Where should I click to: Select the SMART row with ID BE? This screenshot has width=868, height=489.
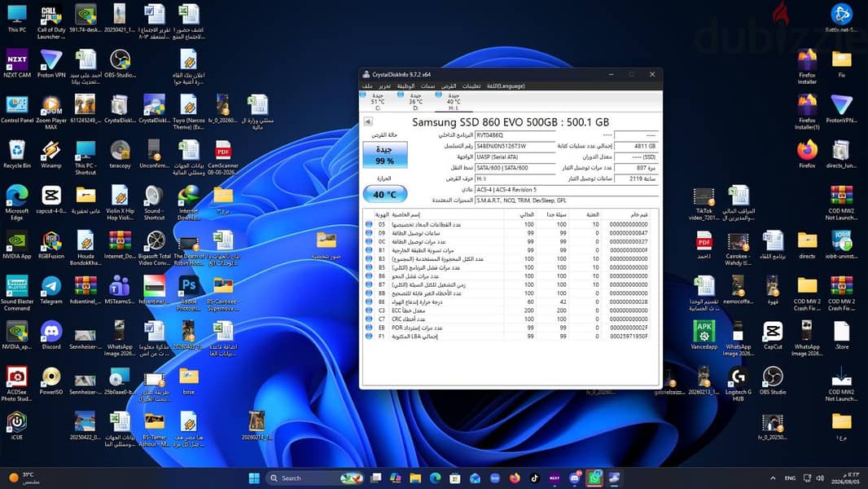507,302
